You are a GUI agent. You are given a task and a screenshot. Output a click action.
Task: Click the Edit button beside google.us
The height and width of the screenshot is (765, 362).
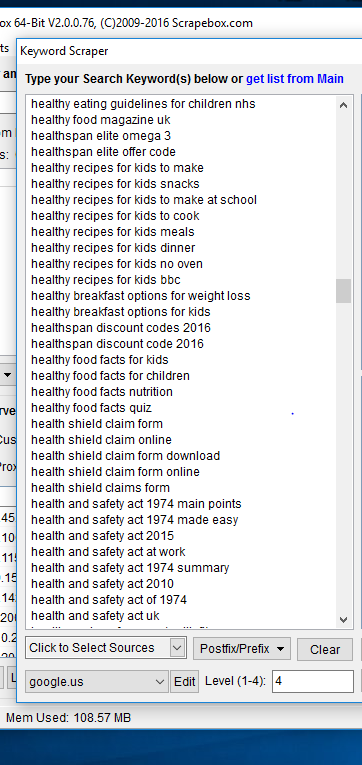(x=184, y=682)
